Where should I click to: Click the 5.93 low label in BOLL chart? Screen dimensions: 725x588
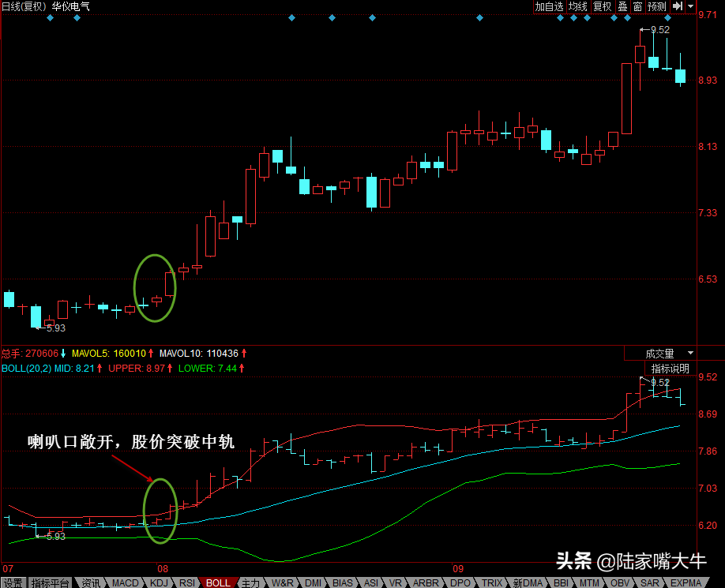tap(55, 536)
